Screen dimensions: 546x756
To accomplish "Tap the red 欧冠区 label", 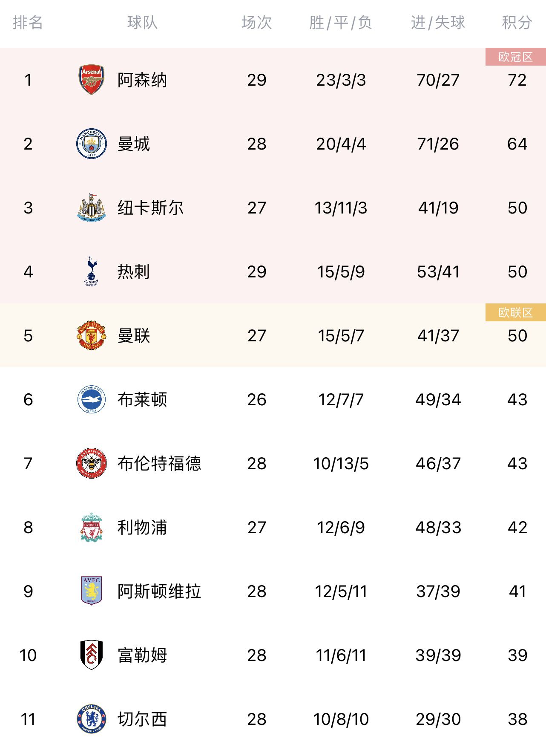I will tap(515, 57).
